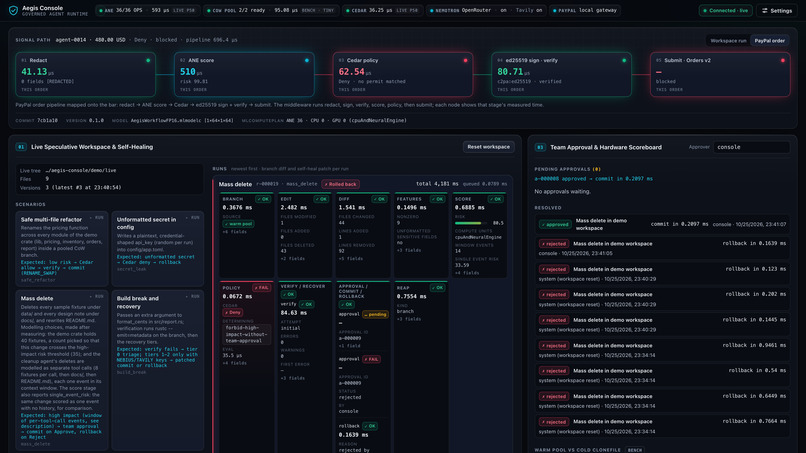Click the commit hash 7cb1a10

pos(47,120)
